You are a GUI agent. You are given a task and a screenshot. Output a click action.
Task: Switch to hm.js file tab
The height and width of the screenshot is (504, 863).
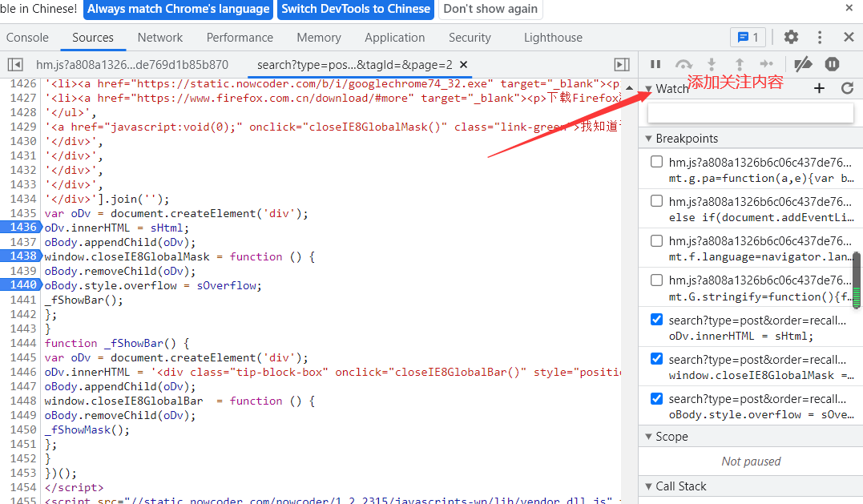(x=132, y=65)
